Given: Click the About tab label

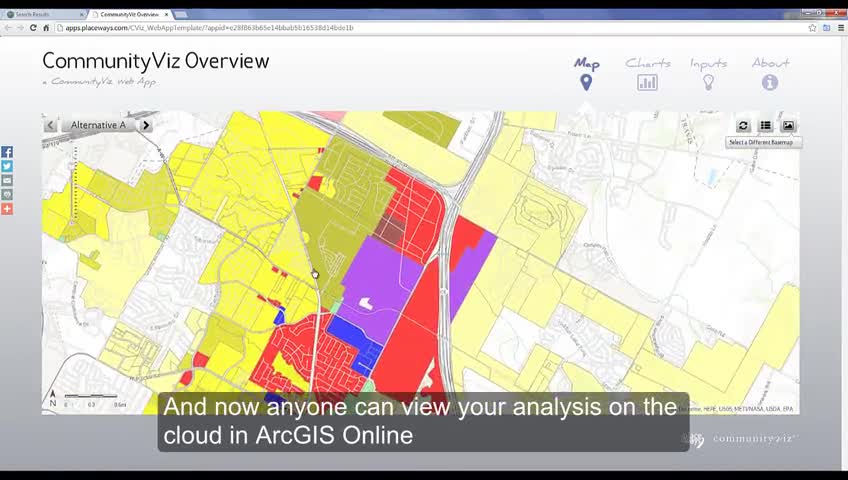Looking at the screenshot, I should pos(771,63).
